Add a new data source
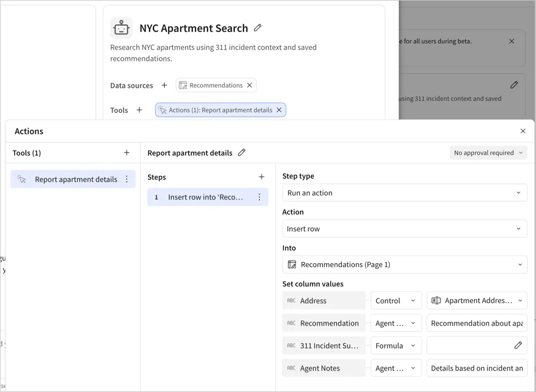The image size is (536, 392). point(164,85)
